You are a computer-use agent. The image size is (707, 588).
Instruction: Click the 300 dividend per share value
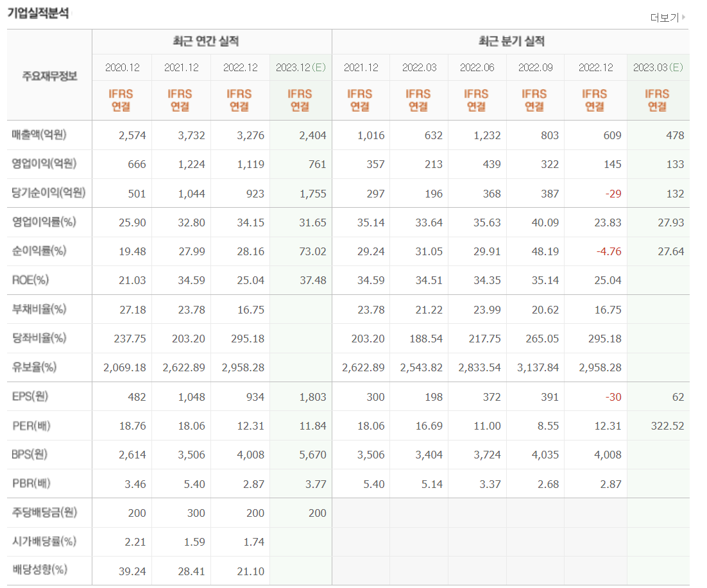(196, 513)
